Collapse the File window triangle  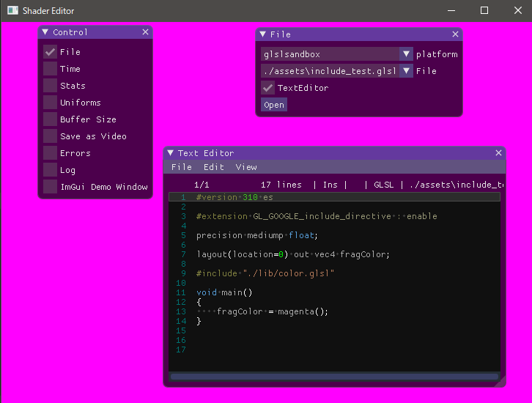[x=262, y=34]
